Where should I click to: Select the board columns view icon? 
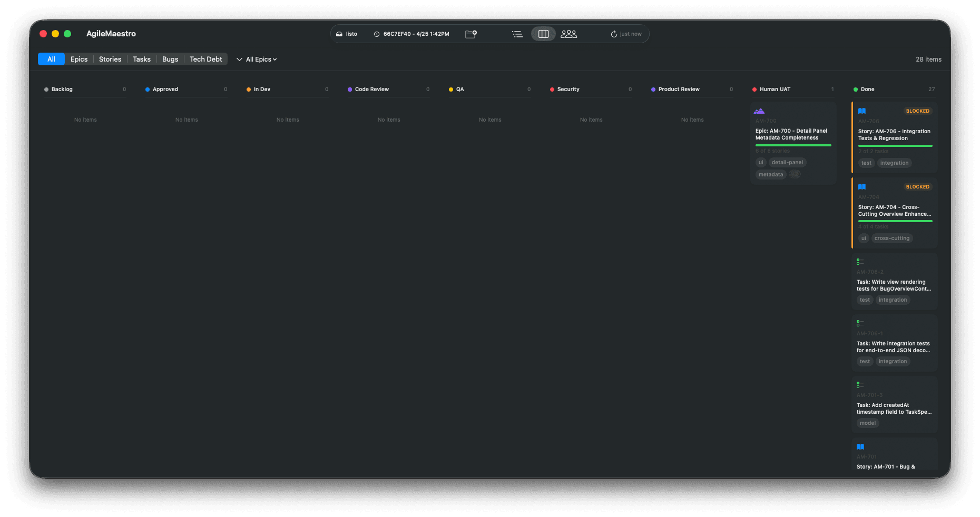[x=543, y=34]
